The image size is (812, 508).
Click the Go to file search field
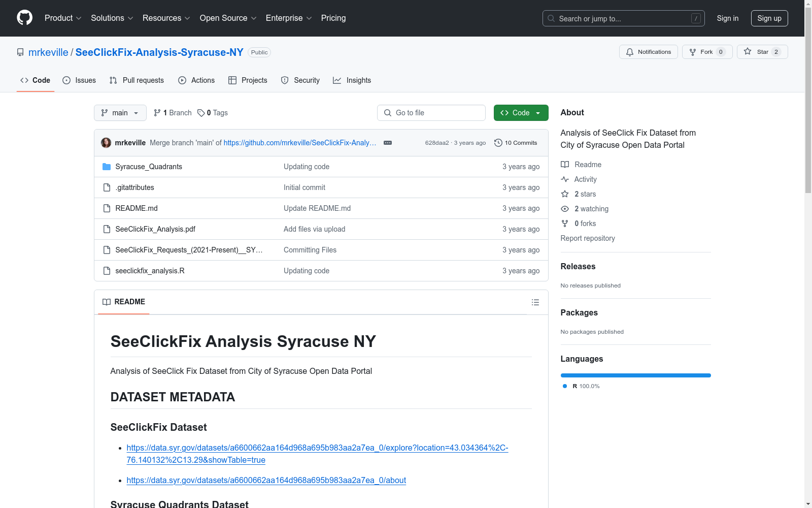point(431,113)
